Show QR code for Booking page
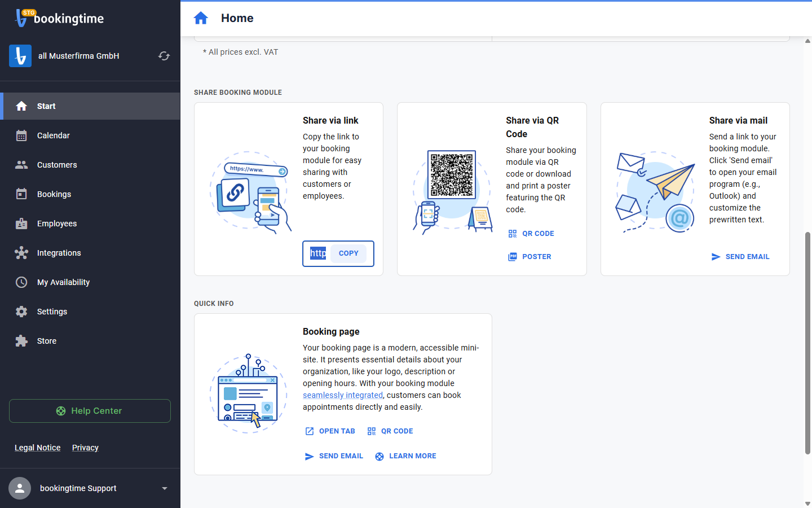Screen dimensions: 812x508 [390, 431]
